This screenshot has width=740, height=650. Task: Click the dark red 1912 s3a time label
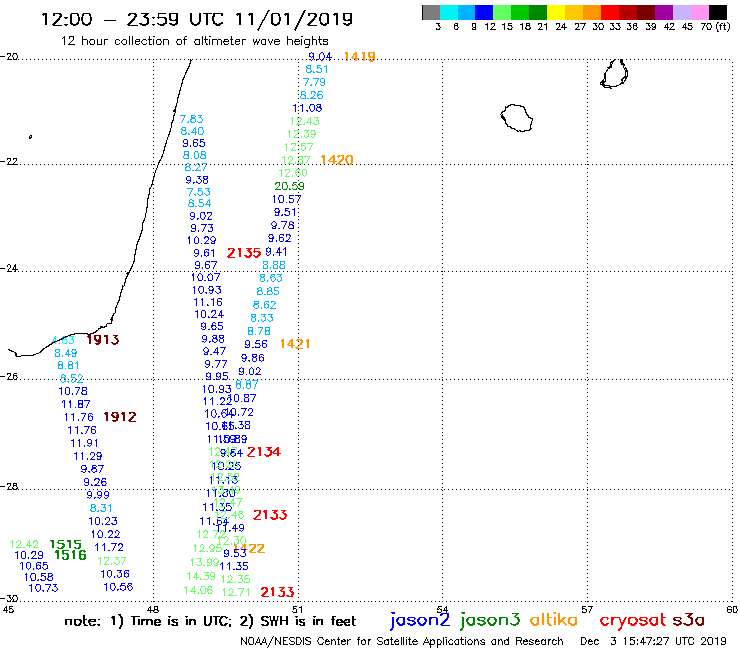(x=119, y=417)
